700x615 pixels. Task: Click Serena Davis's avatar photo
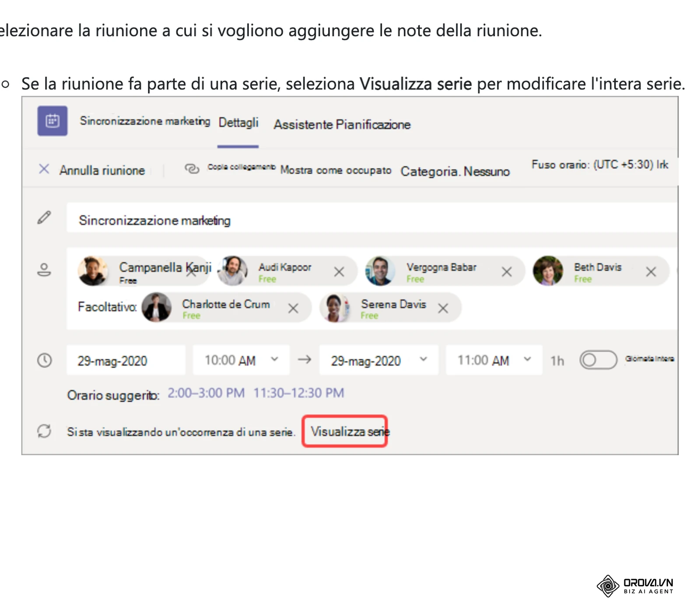(335, 308)
